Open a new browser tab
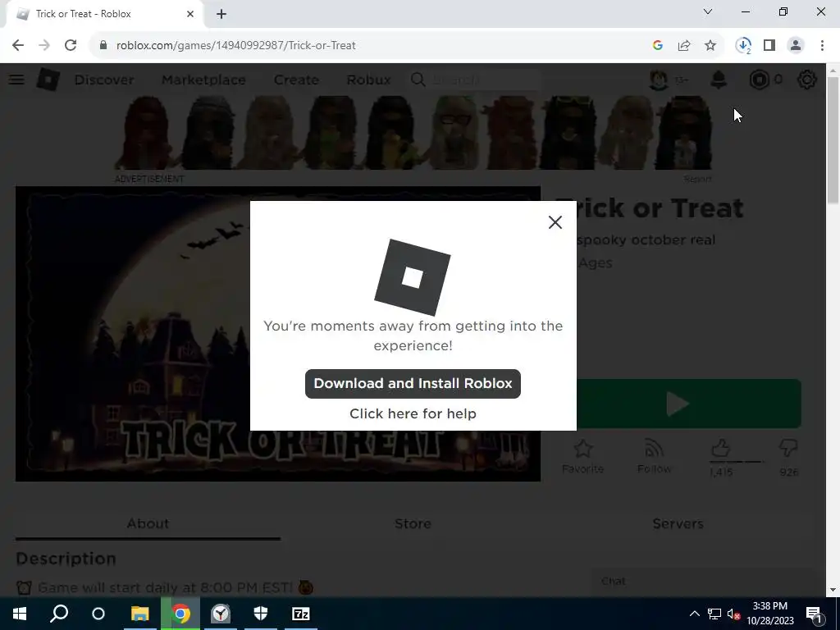840x630 pixels. point(221,14)
